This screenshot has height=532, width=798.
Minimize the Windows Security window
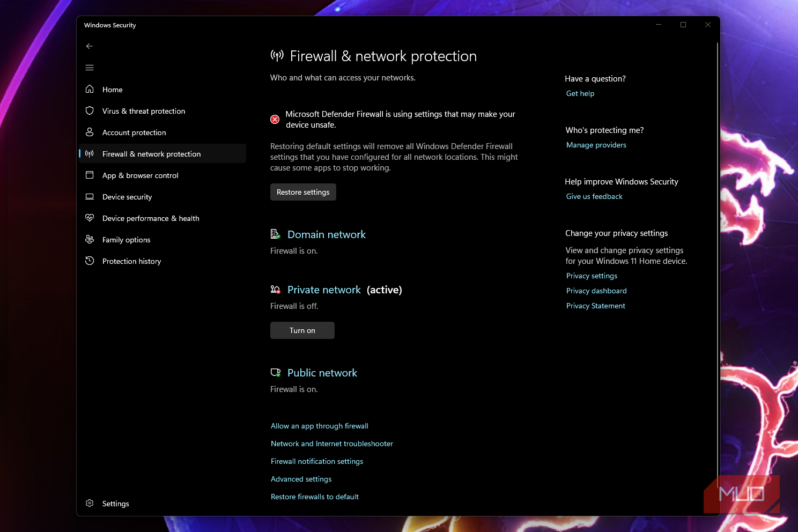pyautogui.click(x=659, y=25)
